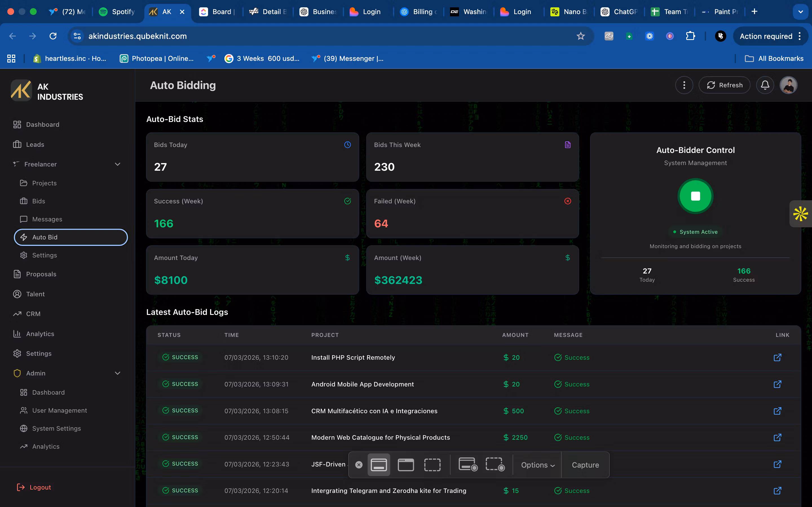Choose capture selected portion icon
Viewport: 812px width, 507px height.
[x=433, y=465]
